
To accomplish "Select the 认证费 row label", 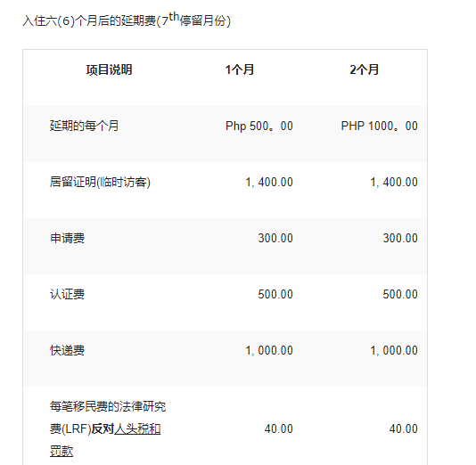I will point(68,294).
